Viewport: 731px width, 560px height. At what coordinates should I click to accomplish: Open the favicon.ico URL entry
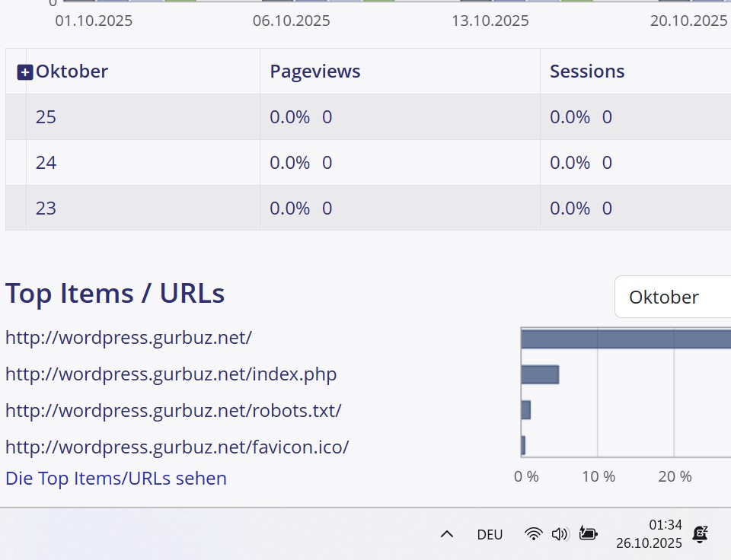click(x=177, y=447)
